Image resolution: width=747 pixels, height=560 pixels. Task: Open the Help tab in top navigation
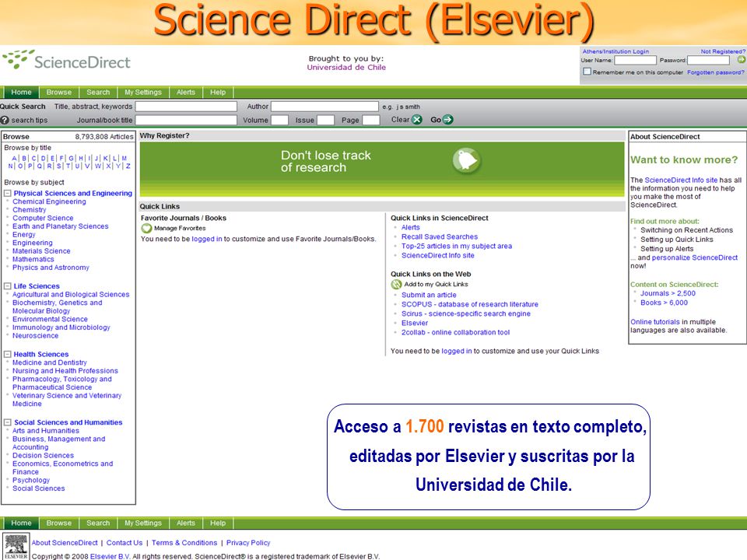pos(218,93)
